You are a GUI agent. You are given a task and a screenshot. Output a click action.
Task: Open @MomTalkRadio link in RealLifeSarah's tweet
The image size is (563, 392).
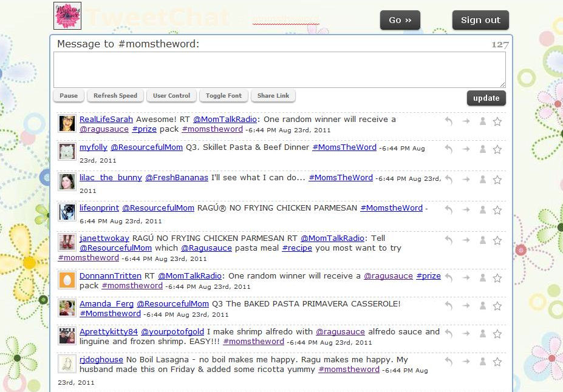pyautogui.click(x=225, y=120)
